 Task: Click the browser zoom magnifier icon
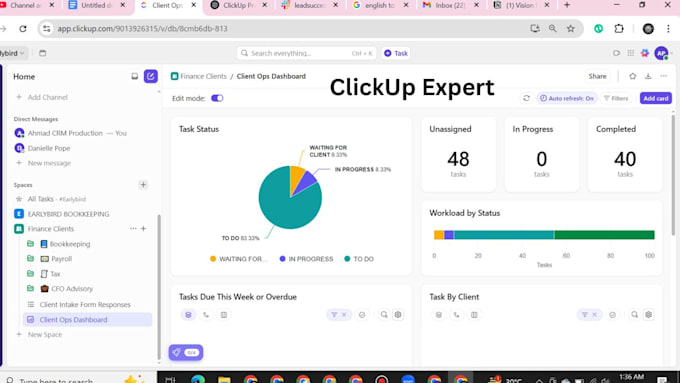552,29
